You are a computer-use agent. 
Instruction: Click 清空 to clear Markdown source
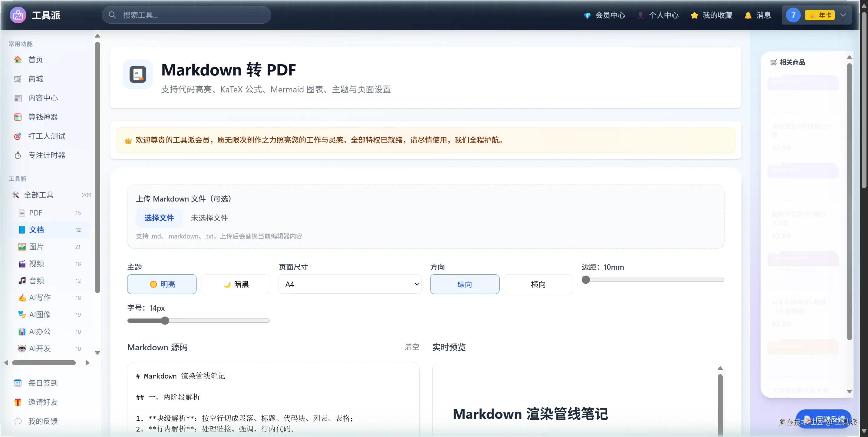[412, 347]
